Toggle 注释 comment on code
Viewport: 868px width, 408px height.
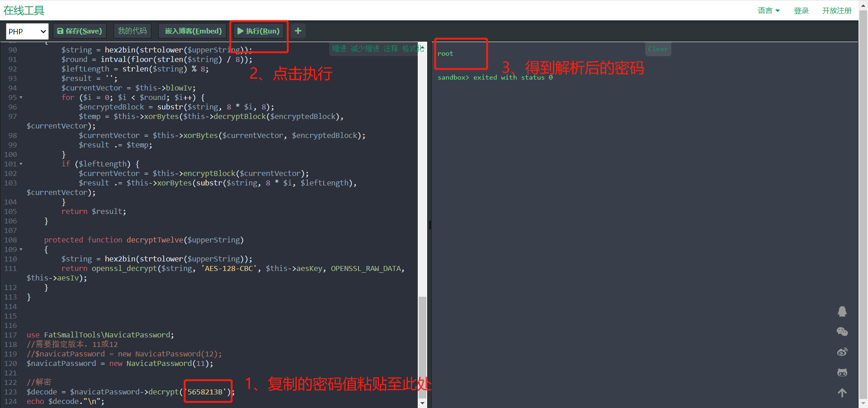pos(391,48)
